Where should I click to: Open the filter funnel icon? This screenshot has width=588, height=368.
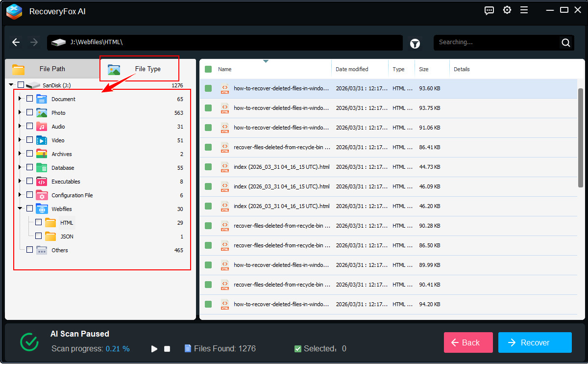tap(415, 44)
